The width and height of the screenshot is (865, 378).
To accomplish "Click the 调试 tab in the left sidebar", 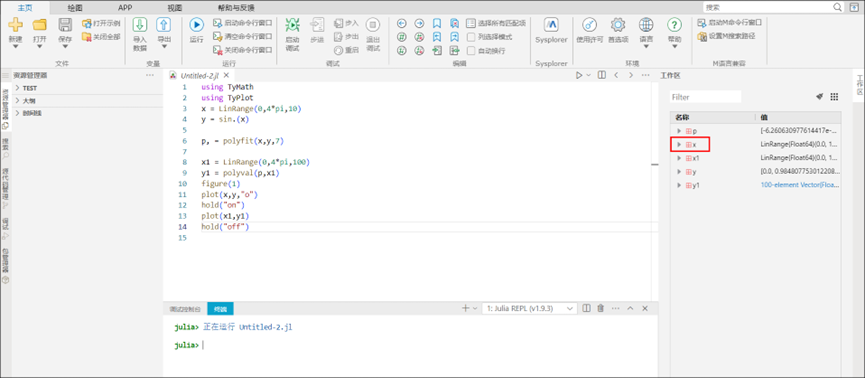I will (x=6, y=228).
